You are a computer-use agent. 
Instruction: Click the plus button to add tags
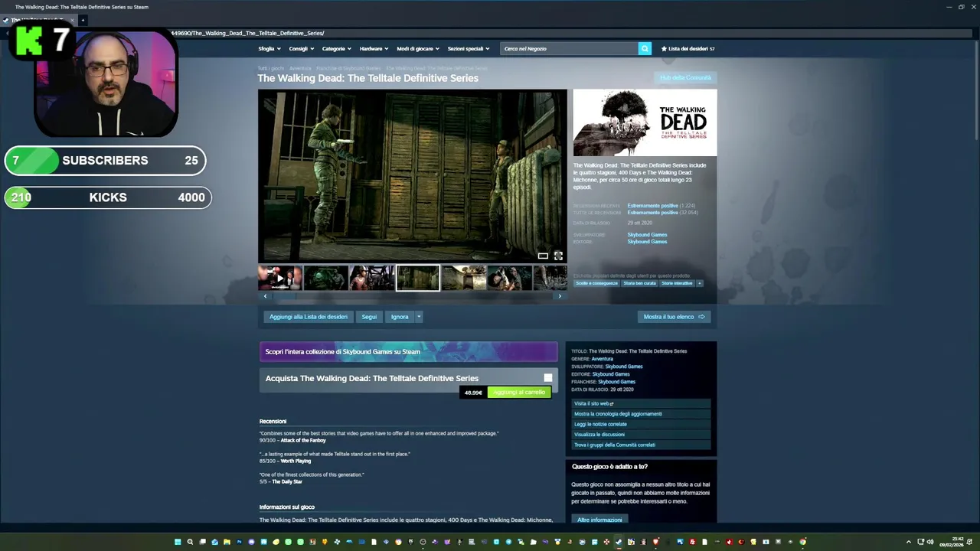(699, 283)
